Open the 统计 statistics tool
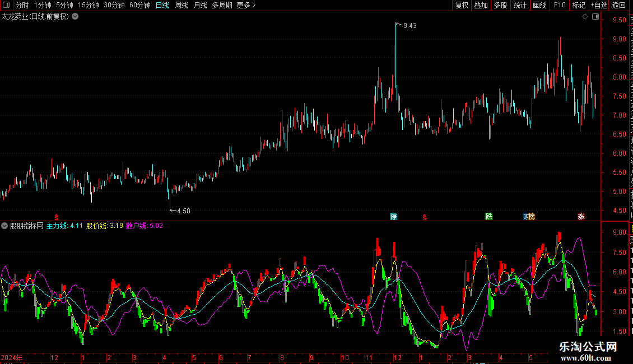Viewport: 633px width, 364px height. (519, 5)
